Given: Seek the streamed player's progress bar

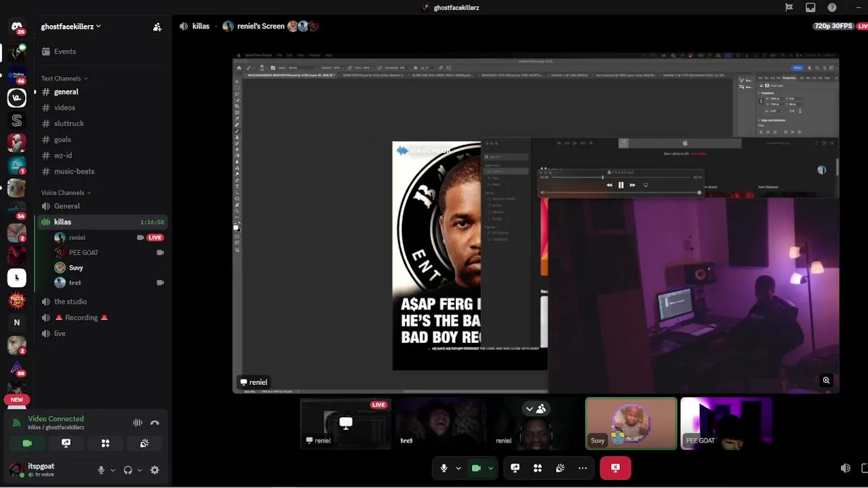Looking at the screenshot, I should coord(620,178).
